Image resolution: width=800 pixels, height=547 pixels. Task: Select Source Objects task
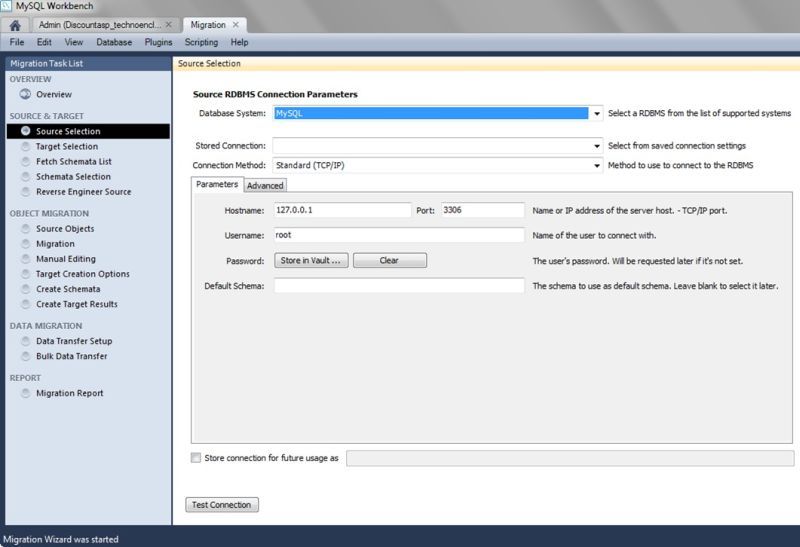pyautogui.click(x=65, y=229)
